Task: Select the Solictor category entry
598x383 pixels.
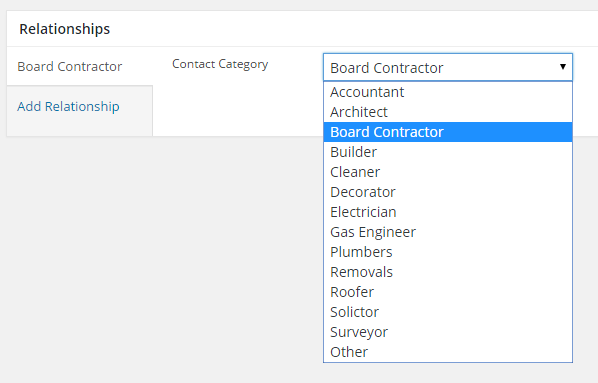Action: (448, 312)
